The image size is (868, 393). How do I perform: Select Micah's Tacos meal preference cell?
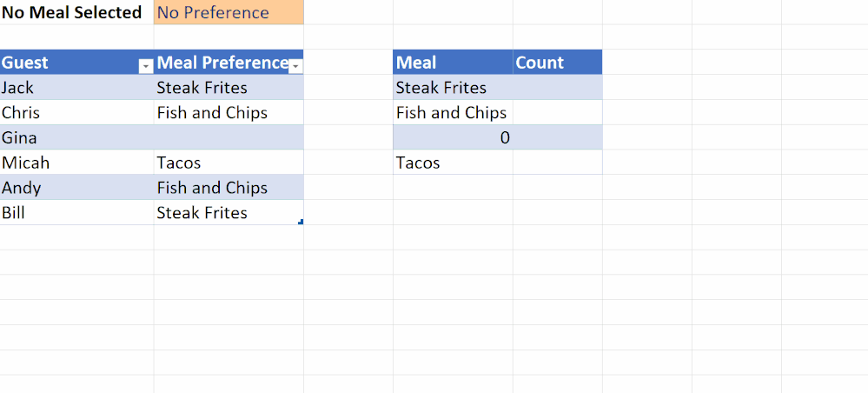coord(229,163)
